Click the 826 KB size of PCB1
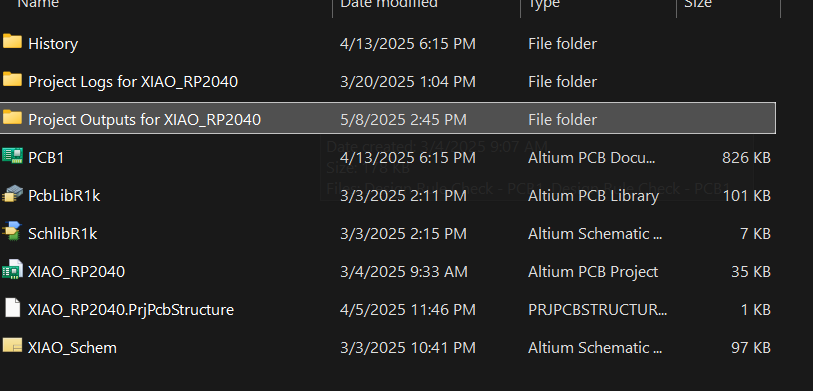This screenshot has height=391, width=813. 746,158
